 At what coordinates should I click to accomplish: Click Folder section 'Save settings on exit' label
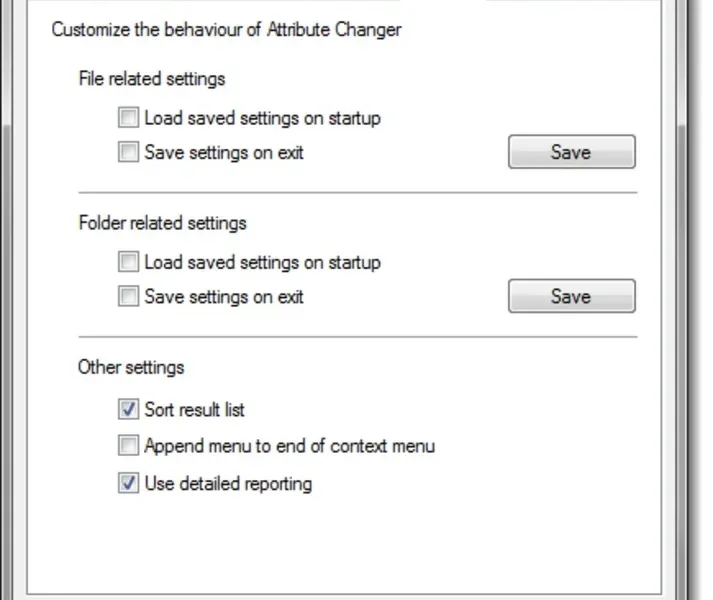(224, 297)
